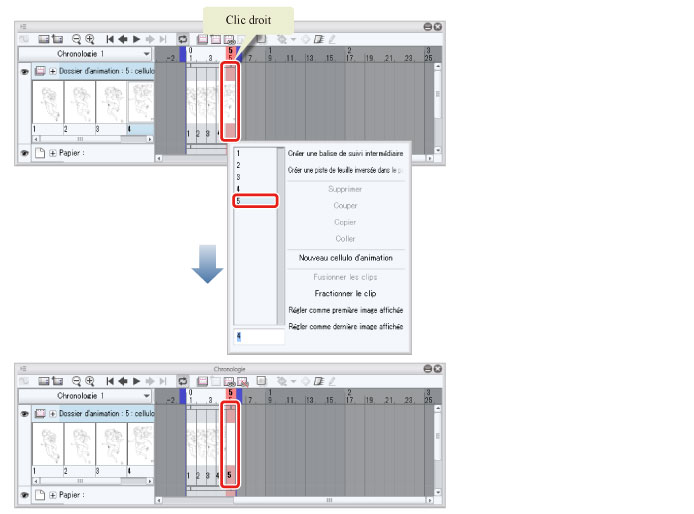Play animation in the top timeline panel
Viewport: 694px width, 514px height.
[x=136, y=39]
